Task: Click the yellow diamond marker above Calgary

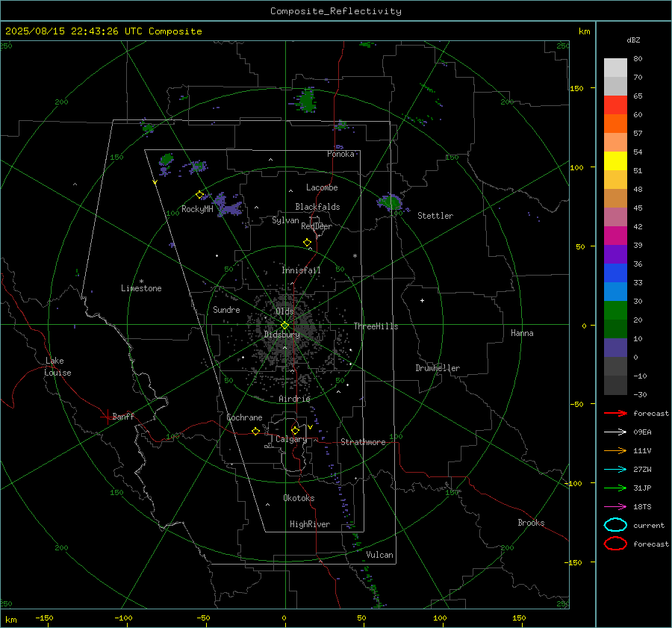Action: [295, 430]
